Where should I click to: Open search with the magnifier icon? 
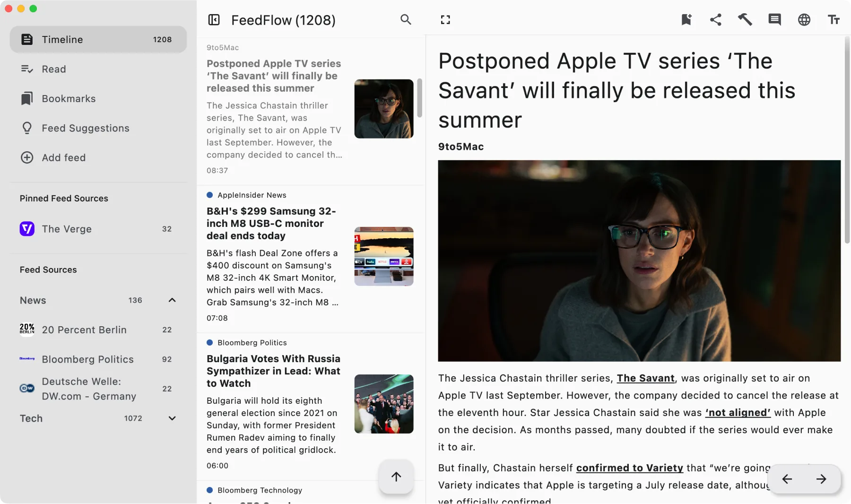click(x=406, y=19)
